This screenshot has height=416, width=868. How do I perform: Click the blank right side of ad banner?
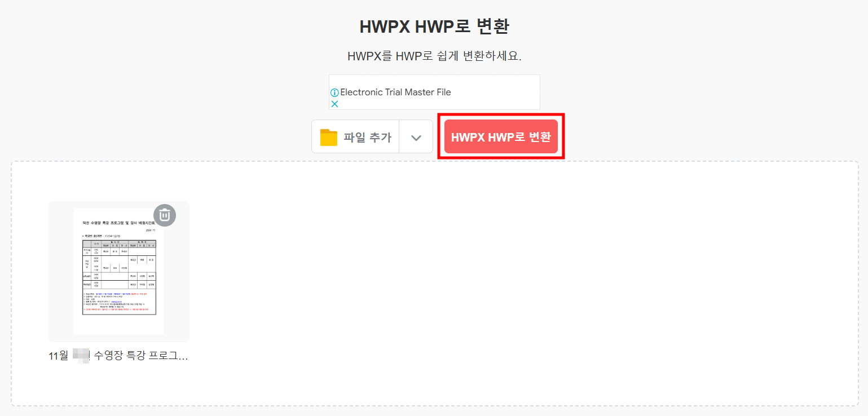[496, 92]
